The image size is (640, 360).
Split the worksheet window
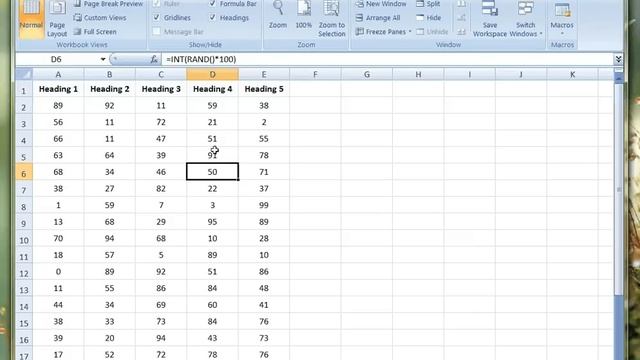click(428, 4)
